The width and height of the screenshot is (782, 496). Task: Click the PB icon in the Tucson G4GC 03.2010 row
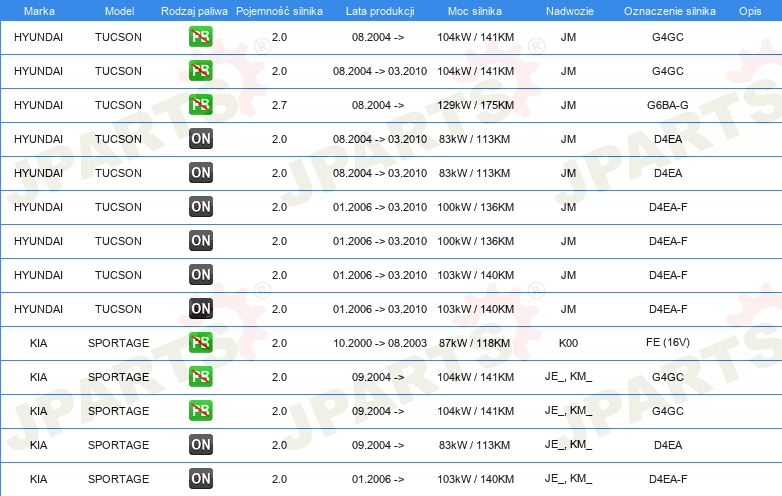tap(201, 71)
